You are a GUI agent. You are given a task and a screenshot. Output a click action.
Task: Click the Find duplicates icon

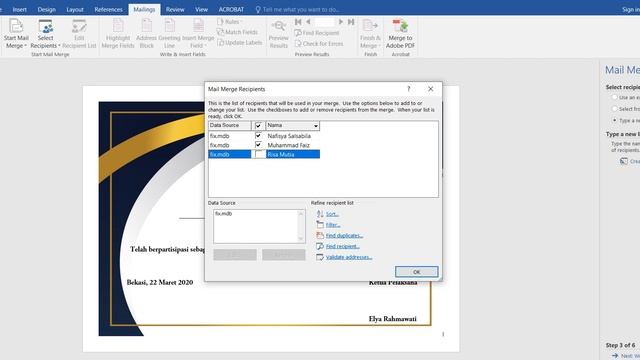tap(320, 236)
